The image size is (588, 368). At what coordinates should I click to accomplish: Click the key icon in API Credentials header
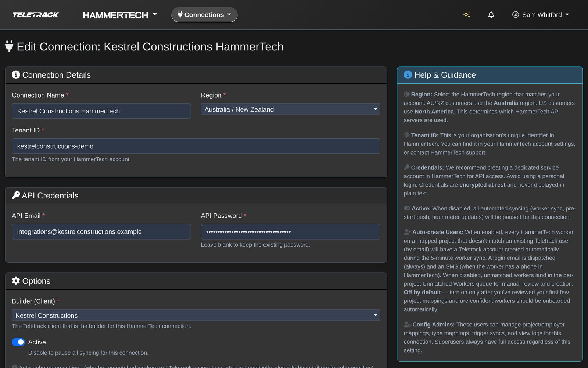[x=16, y=195]
